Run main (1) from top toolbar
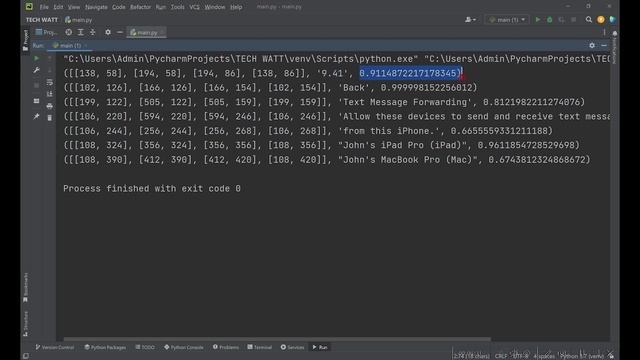The width and height of the screenshot is (640, 360). tap(538, 20)
